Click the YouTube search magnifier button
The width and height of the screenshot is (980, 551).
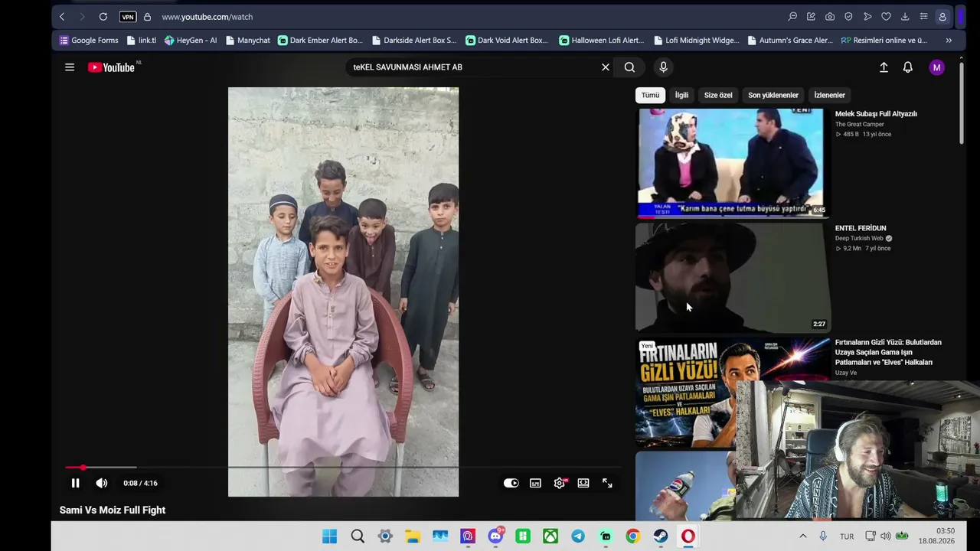pos(629,67)
